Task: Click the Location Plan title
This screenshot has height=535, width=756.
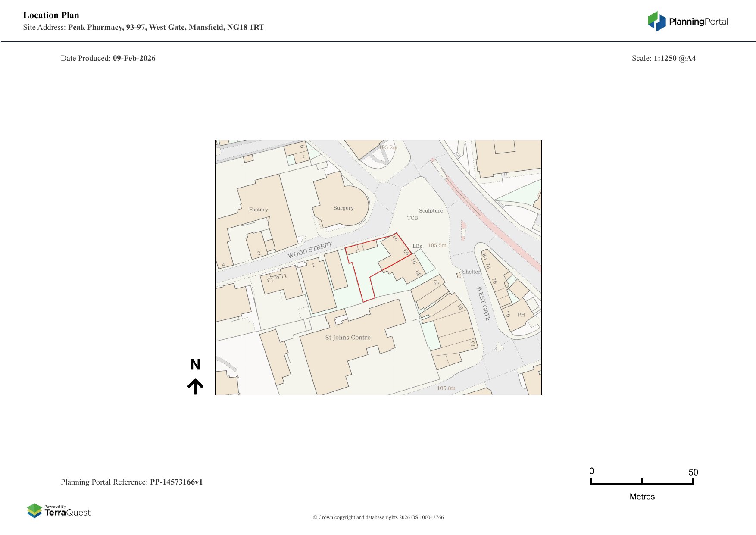Action: pos(51,15)
